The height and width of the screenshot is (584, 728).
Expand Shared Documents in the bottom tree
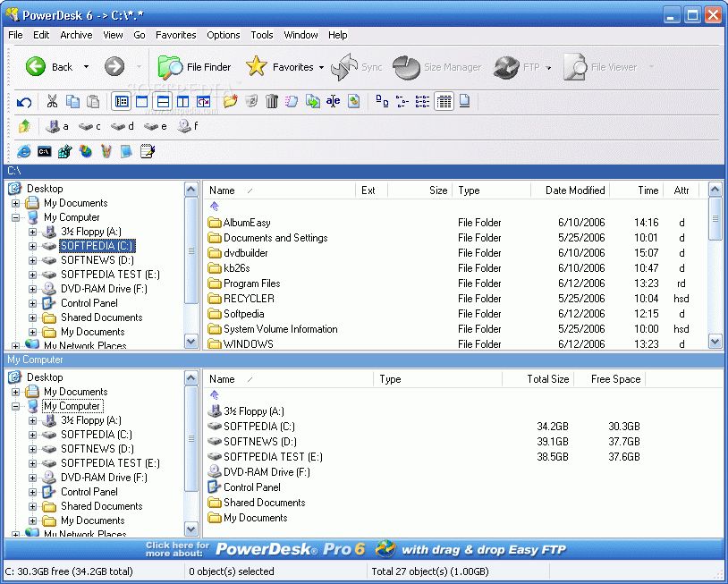point(32,506)
